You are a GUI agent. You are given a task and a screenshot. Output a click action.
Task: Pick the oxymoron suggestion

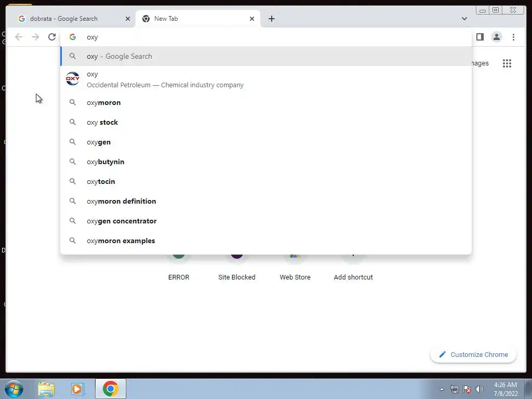tap(266, 102)
